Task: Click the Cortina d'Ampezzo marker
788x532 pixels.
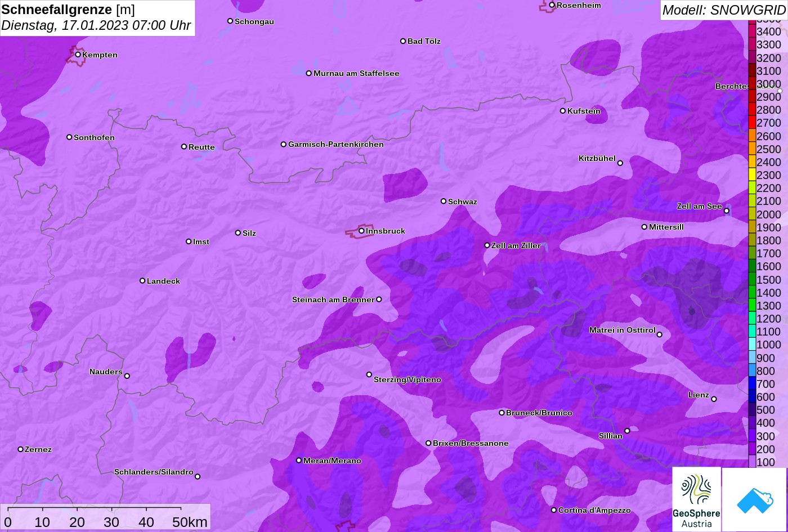Action: coord(554,510)
